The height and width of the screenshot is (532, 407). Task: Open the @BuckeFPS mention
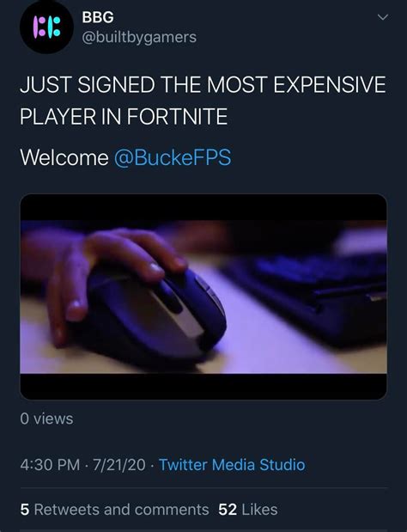[x=173, y=158]
